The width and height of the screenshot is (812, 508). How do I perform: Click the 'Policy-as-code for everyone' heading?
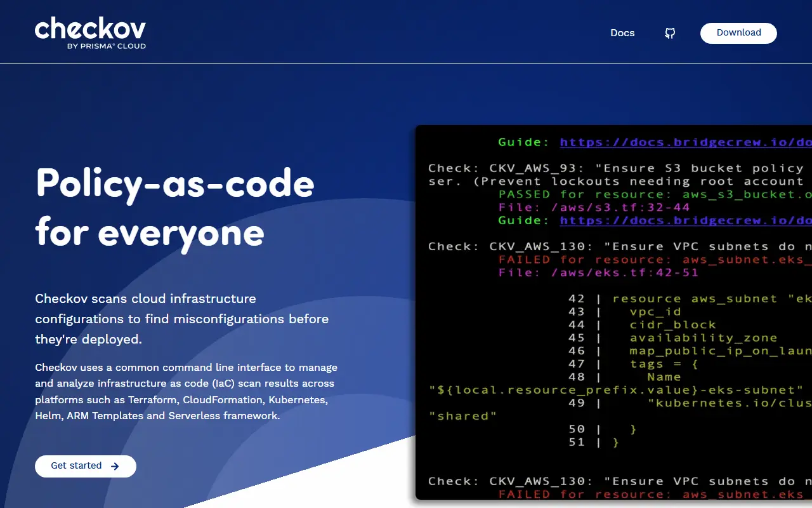coord(175,207)
